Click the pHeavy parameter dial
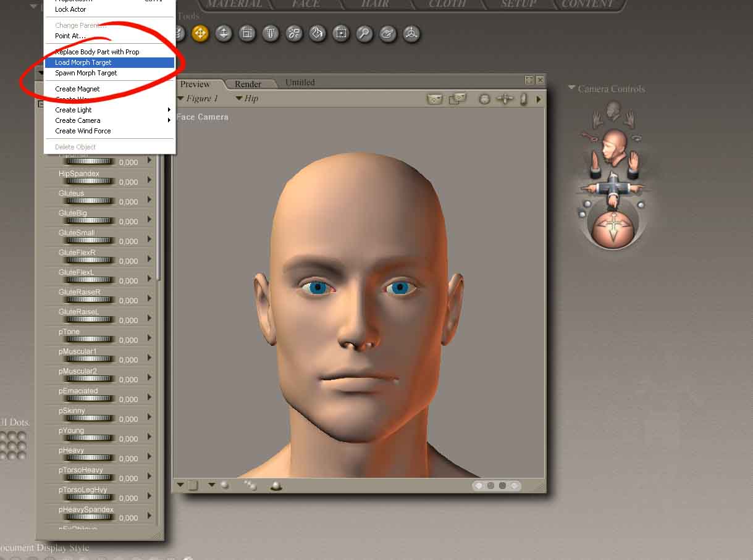The height and width of the screenshot is (560, 753). pyautogui.click(x=90, y=458)
